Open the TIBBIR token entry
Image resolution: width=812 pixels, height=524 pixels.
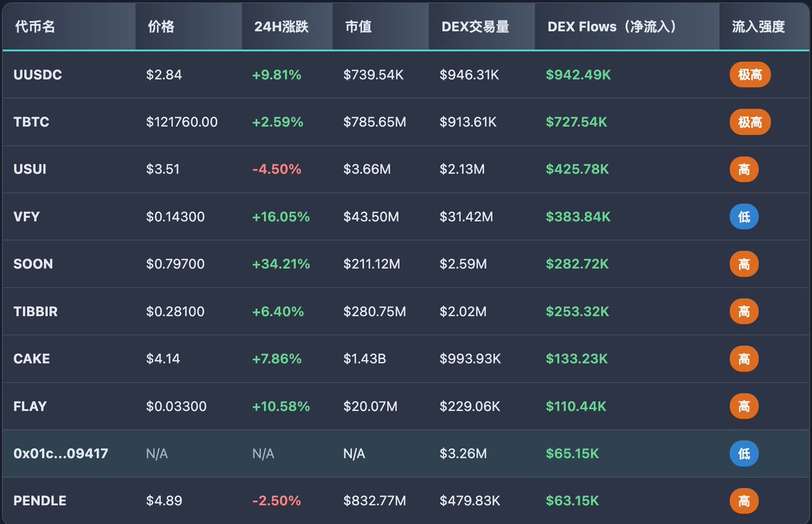pos(36,312)
